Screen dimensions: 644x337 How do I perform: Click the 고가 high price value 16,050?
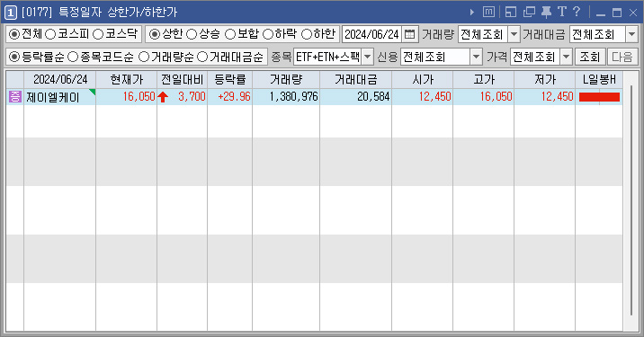tap(496, 96)
